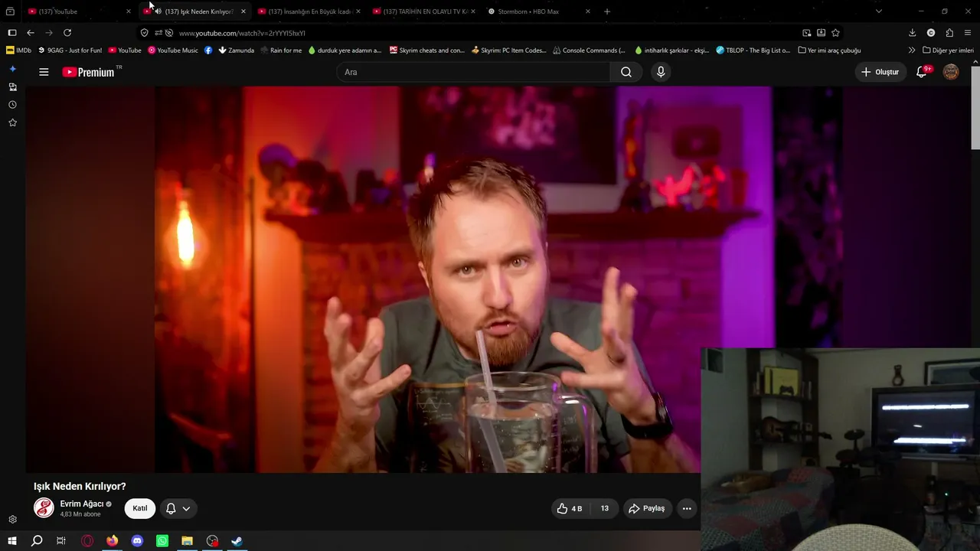Viewport: 980px width, 551px height.
Task: Open the sidebar AI sparkle icon
Action: point(12,69)
